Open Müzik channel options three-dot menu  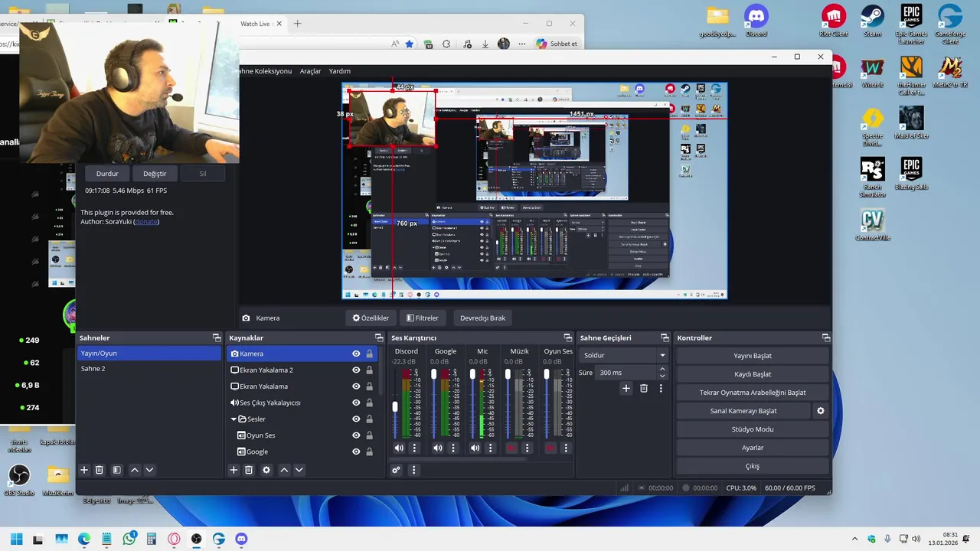point(527,448)
